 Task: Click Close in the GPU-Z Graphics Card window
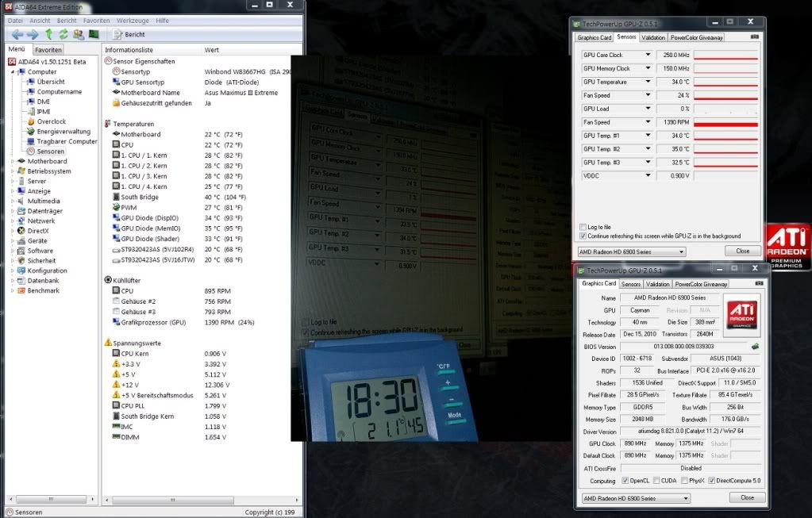tap(747, 497)
